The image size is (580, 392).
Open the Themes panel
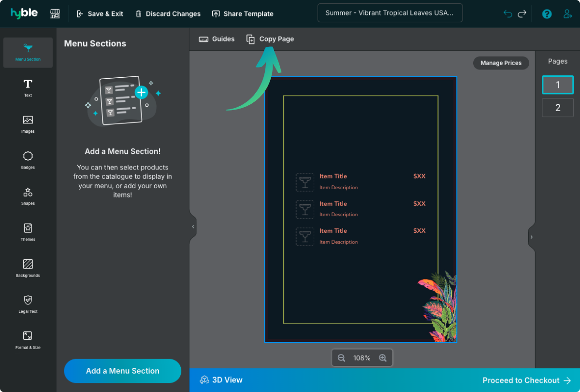28,232
